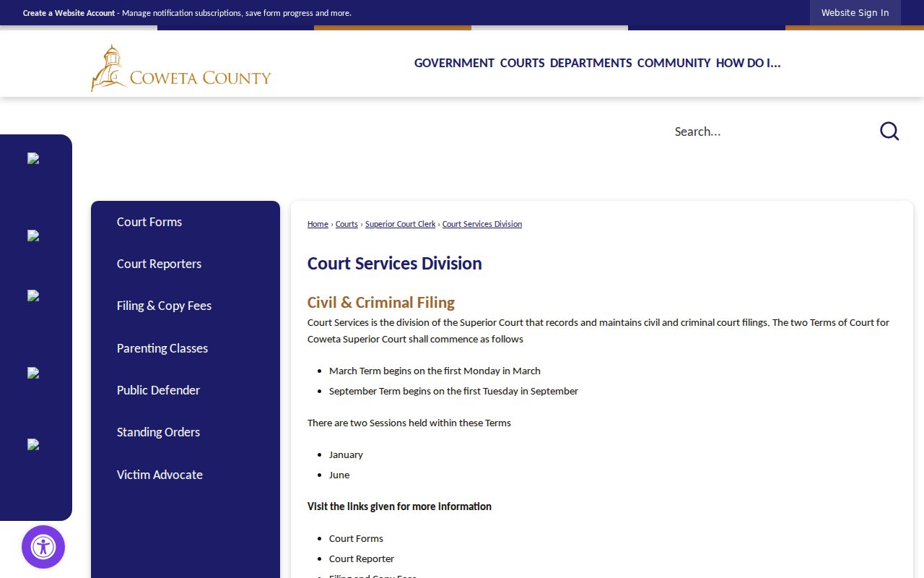Click the Home breadcrumb link

click(318, 224)
